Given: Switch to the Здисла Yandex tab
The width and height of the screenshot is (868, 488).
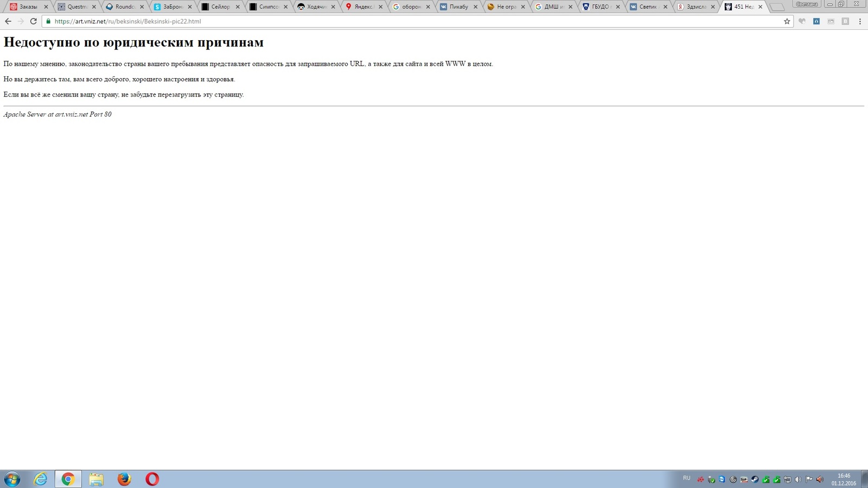Looking at the screenshot, I should pos(696,7).
